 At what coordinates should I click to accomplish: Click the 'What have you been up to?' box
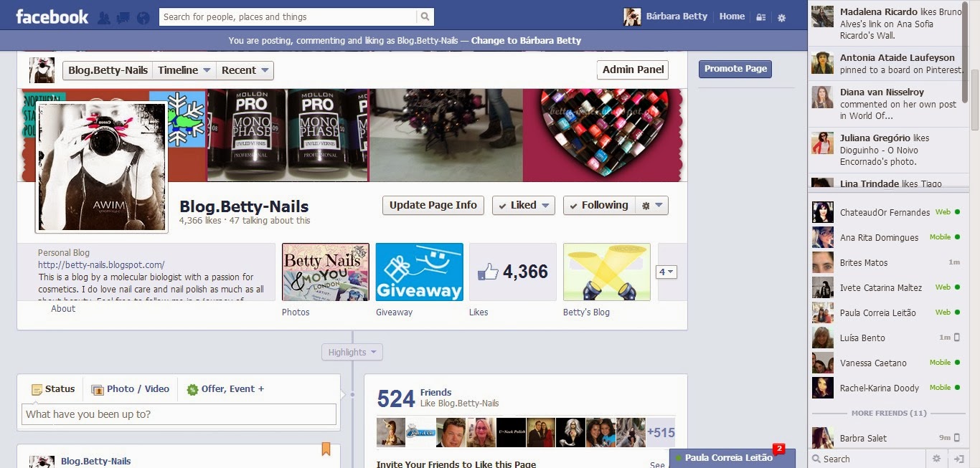coord(179,414)
